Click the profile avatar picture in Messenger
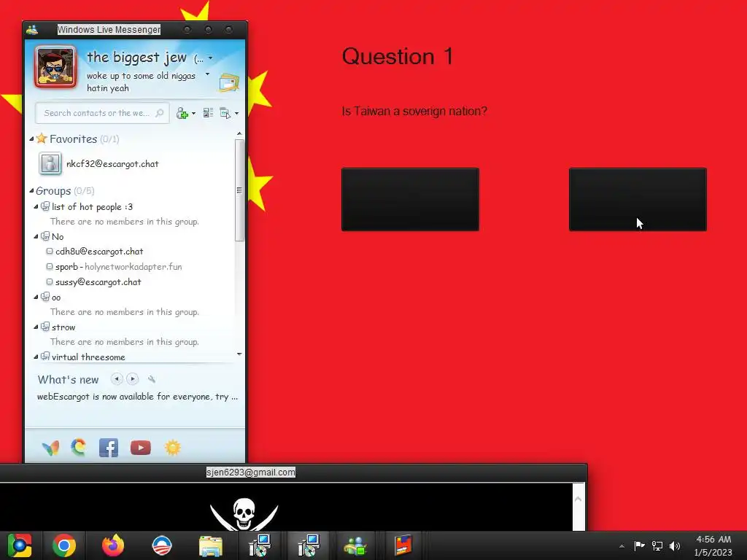 pos(55,66)
